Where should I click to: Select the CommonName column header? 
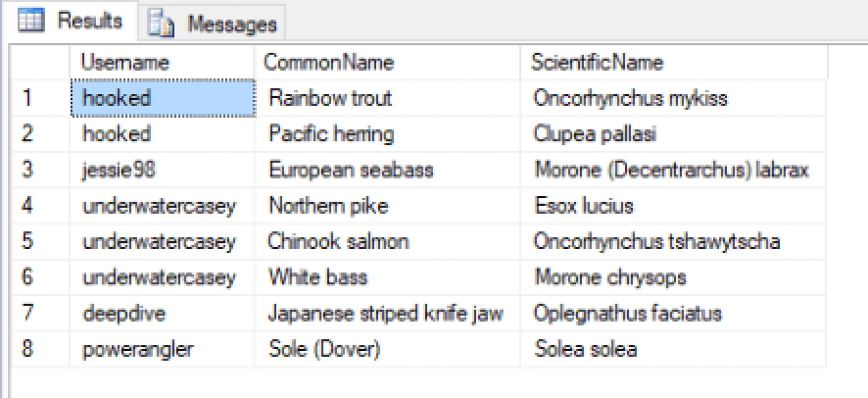pyautogui.click(x=329, y=63)
